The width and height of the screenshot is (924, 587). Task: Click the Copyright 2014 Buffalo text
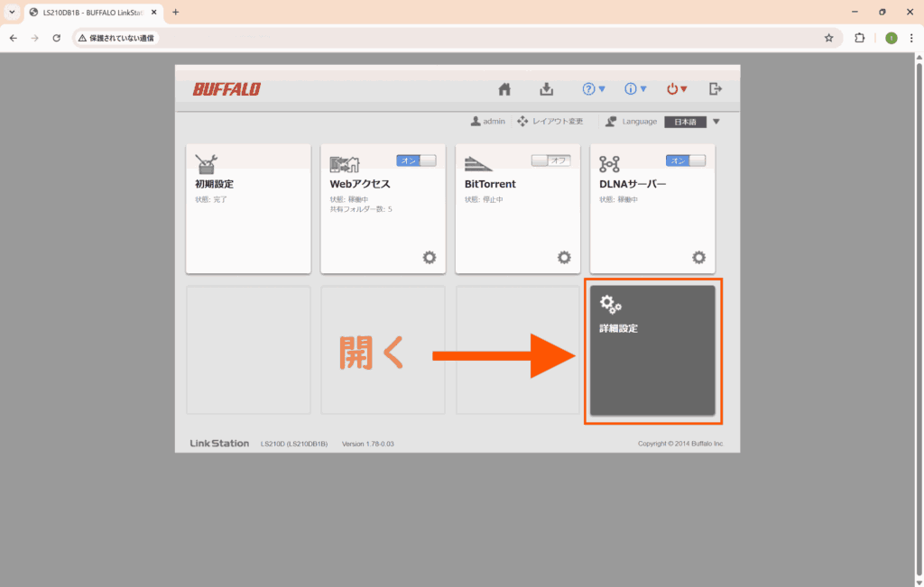tap(680, 444)
